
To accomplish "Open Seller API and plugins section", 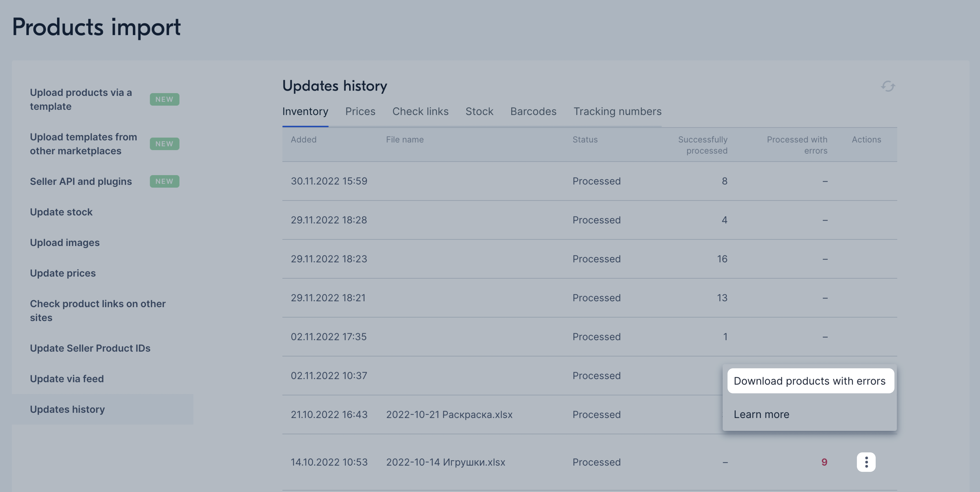I will click(81, 181).
